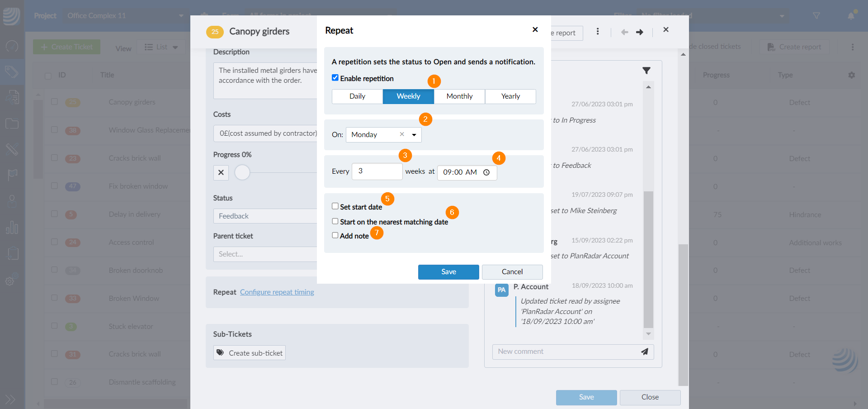Click the Configure repeat timing link
Image resolution: width=868 pixels, height=409 pixels.
[x=277, y=292]
